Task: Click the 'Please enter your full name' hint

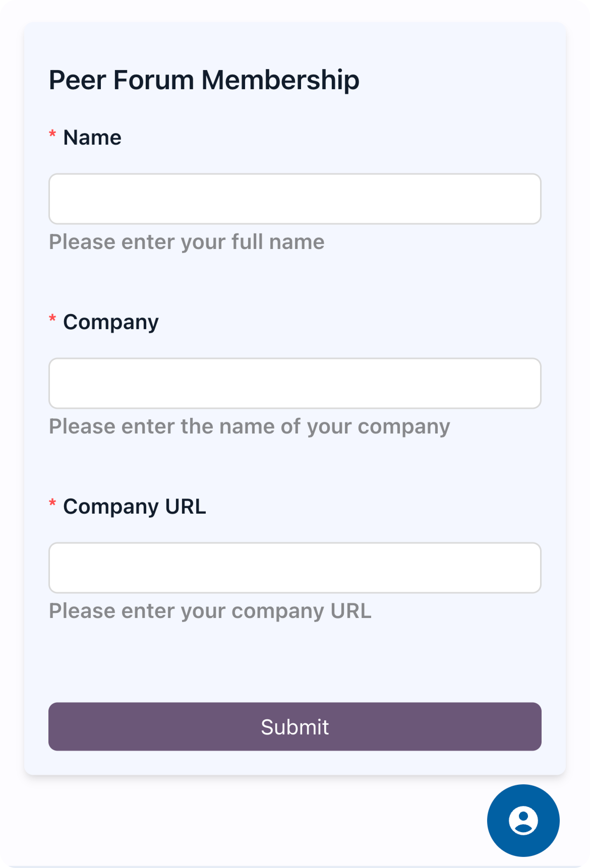Action: [187, 242]
